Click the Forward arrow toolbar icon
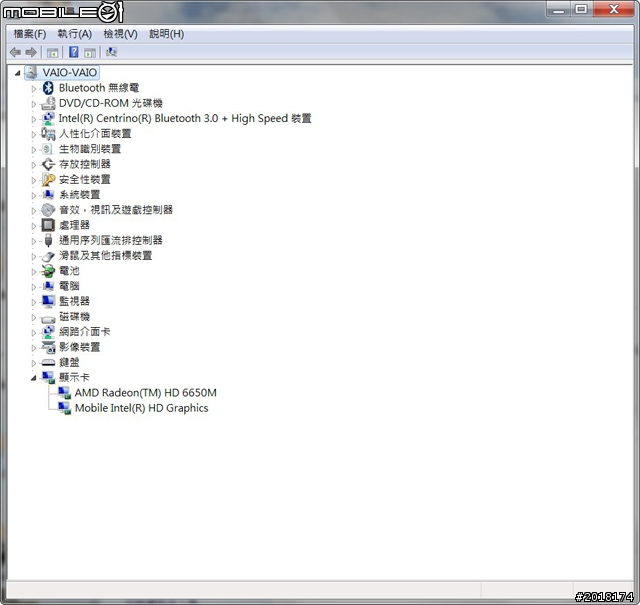 [x=31, y=52]
